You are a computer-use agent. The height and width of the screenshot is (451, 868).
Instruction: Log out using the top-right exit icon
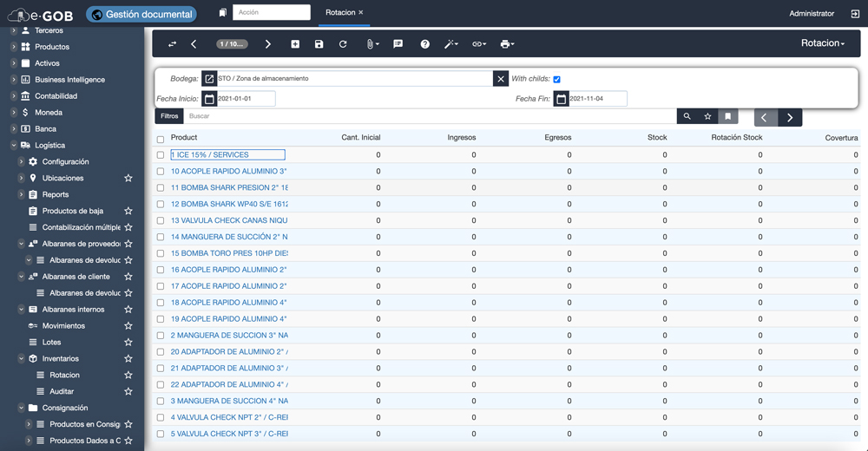(854, 13)
